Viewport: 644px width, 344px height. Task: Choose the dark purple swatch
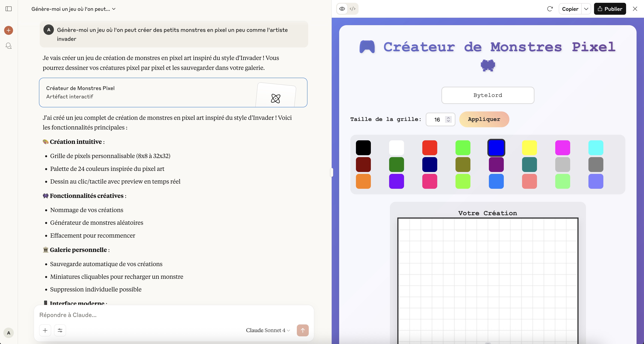click(x=496, y=164)
